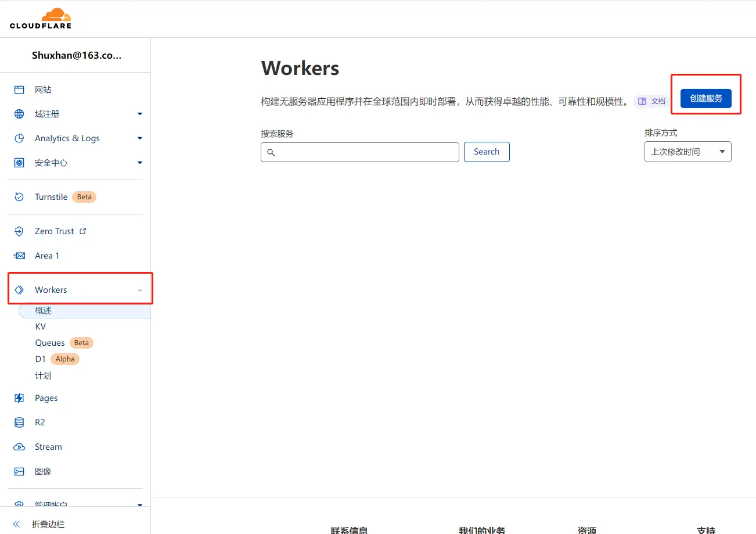Image resolution: width=756 pixels, height=534 pixels.
Task: Open the KV submenu item
Action: point(40,327)
